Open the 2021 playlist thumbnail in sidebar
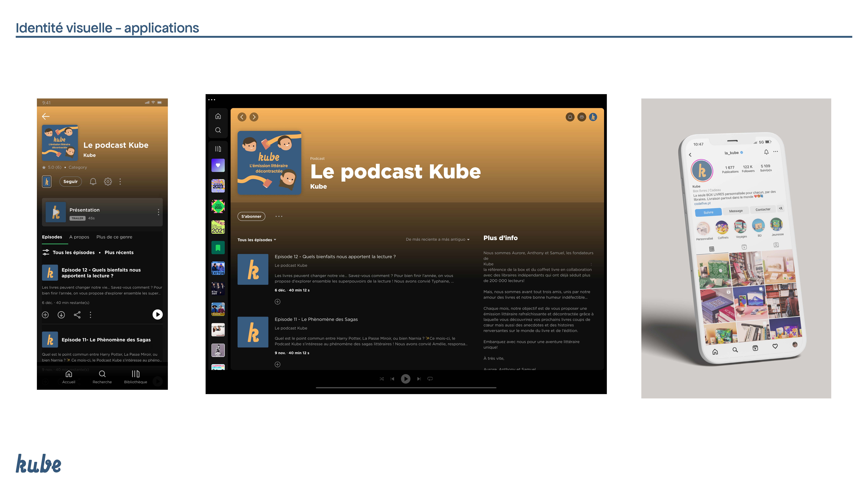 (218, 227)
